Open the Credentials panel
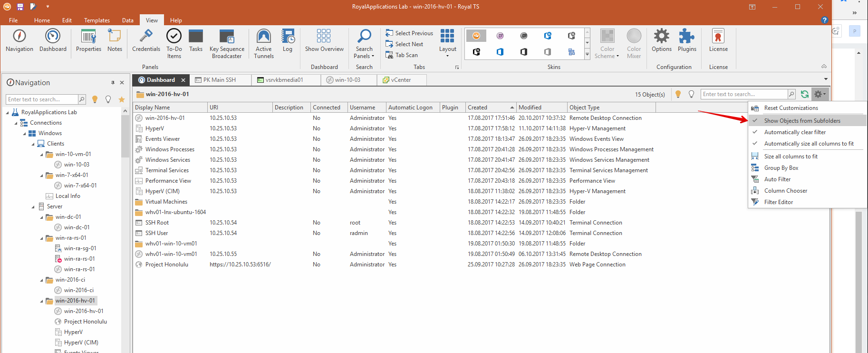 point(146,40)
